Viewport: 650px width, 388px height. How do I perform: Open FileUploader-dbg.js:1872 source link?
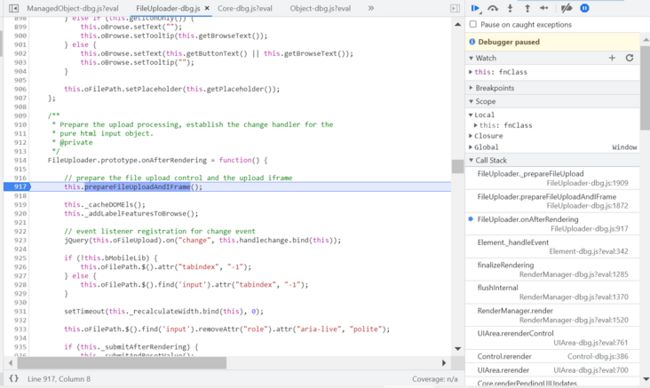coord(587,206)
